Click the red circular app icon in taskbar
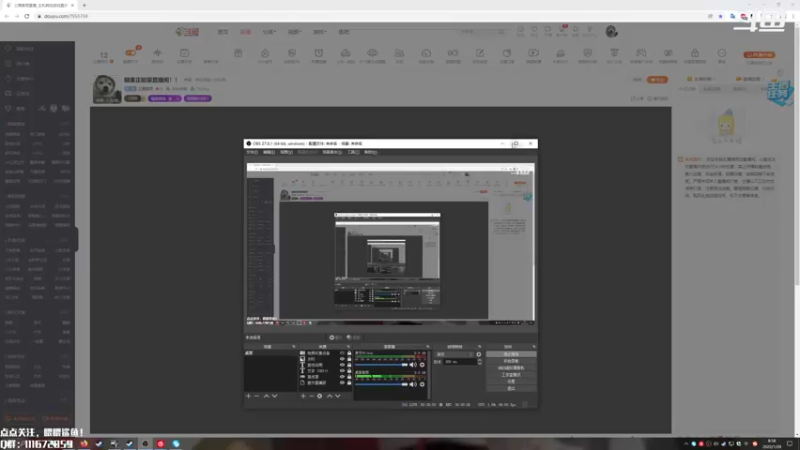The width and height of the screenshot is (800, 450). click(x=161, y=444)
